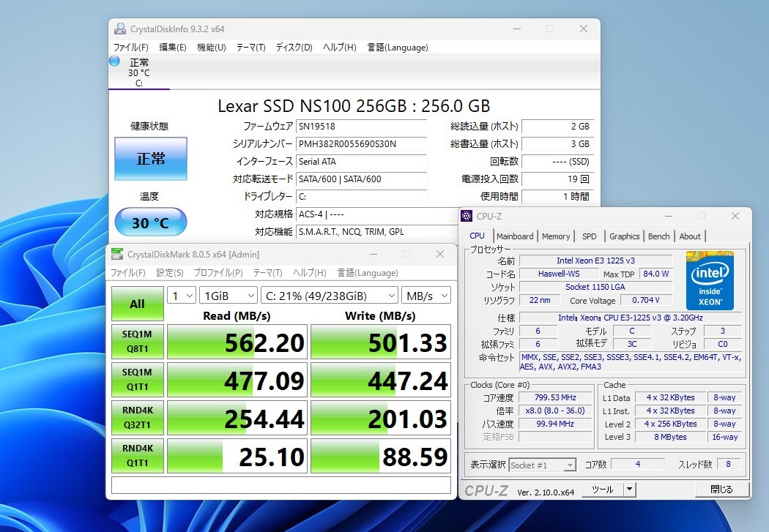Image resolution: width=769 pixels, height=532 pixels.
Task: Click the processor name Intel Xeon E3 1225 v3
Action: tap(596, 261)
